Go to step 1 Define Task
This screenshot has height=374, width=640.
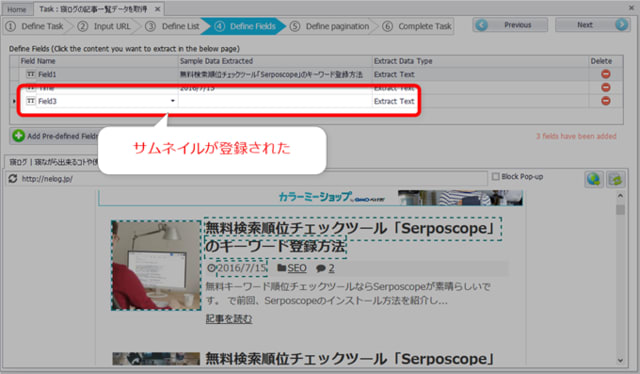click(36, 26)
